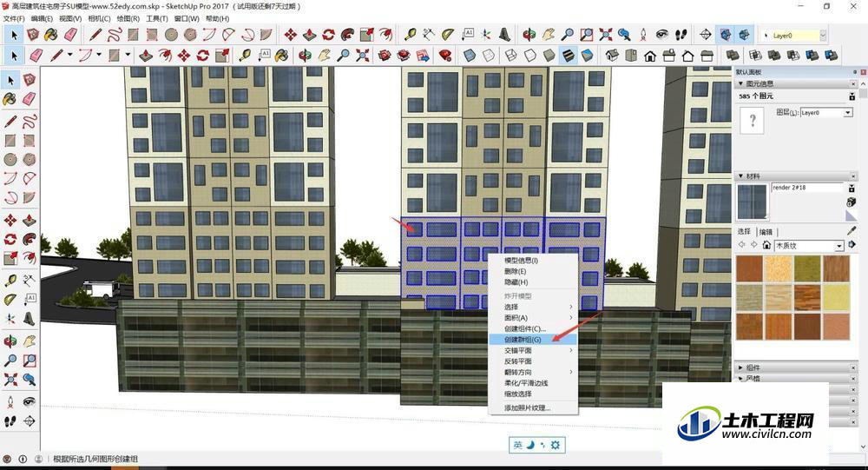This screenshot has width=868, height=470.
Task: Select the Orbit tool in top toolbar
Action: [529, 35]
